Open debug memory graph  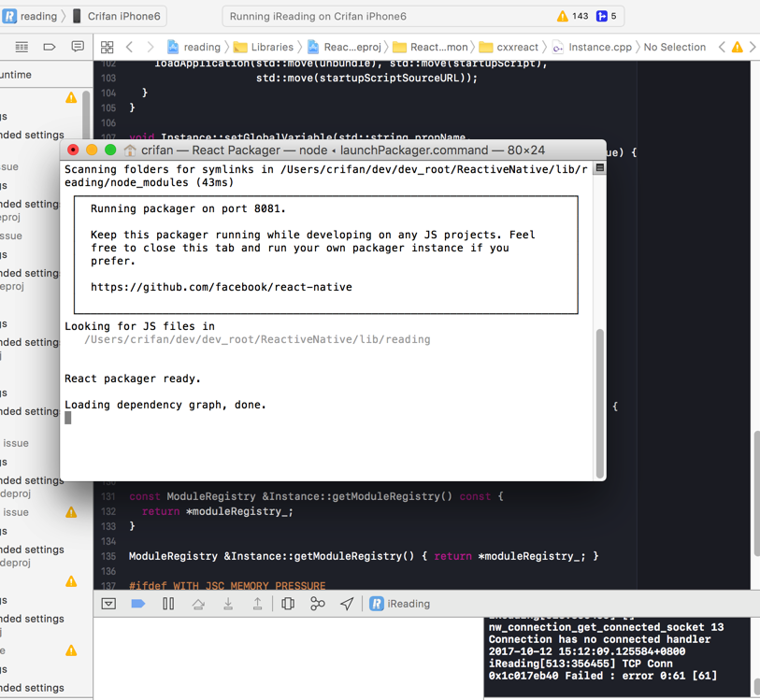click(x=318, y=604)
